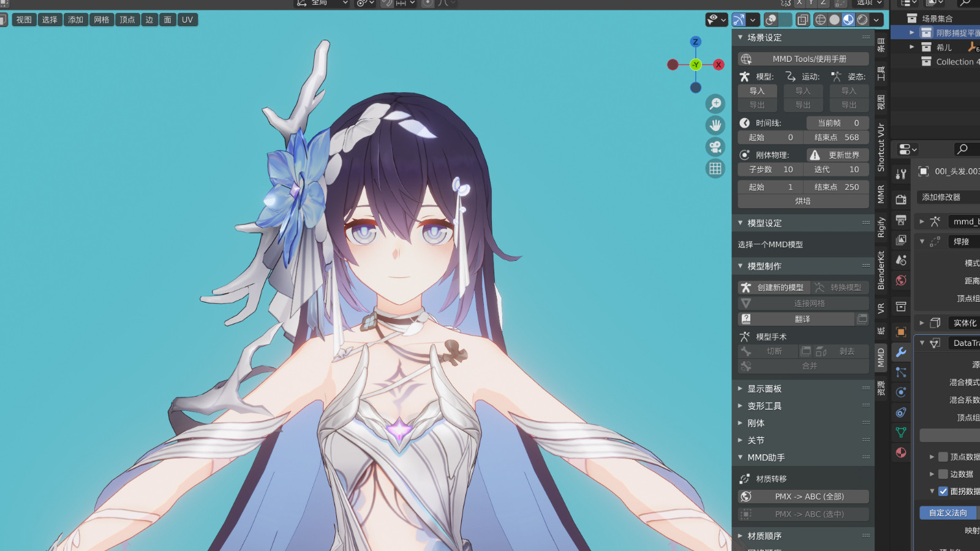The width and height of the screenshot is (980, 551).
Task: Select material preview shading mode
Action: pyautogui.click(x=848, y=20)
